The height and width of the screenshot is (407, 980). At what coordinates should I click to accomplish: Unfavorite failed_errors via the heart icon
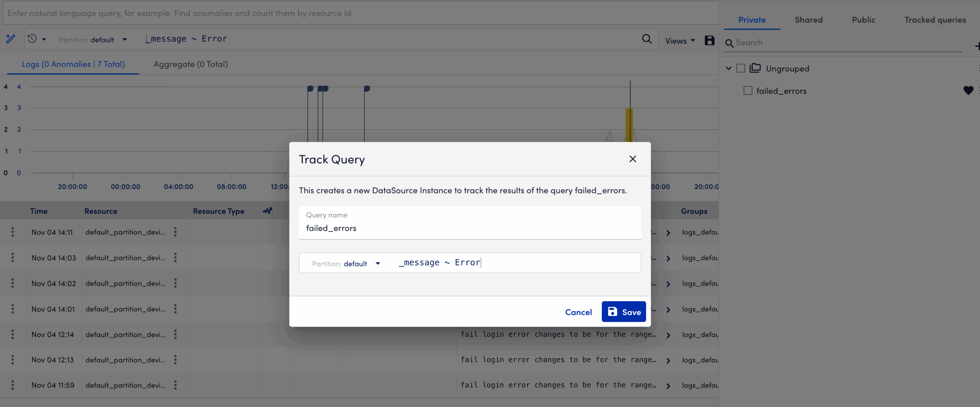[x=969, y=90]
